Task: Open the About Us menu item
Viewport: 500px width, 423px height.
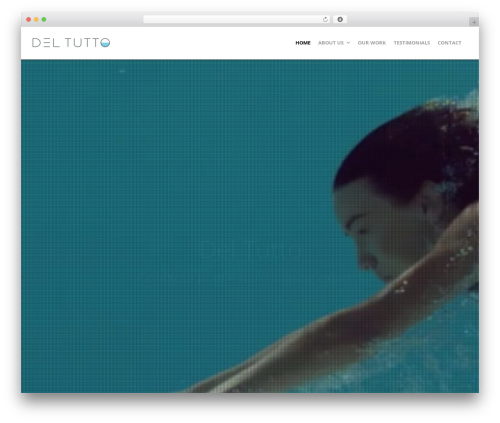Action: pyautogui.click(x=331, y=43)
